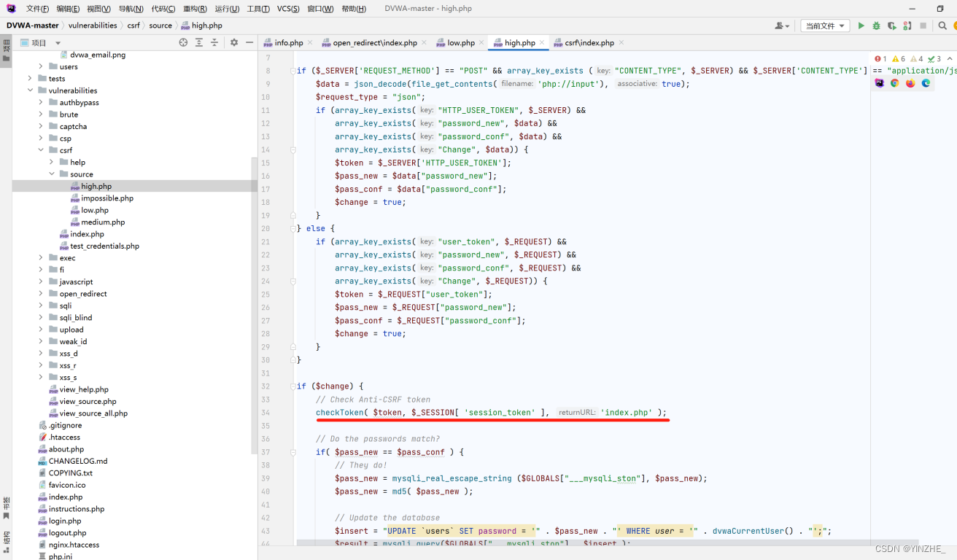Image resolution: width=957 pixels, height=560 pixels.
Task: Click the 项目 tool window side tab
Action: coord(6,50)
